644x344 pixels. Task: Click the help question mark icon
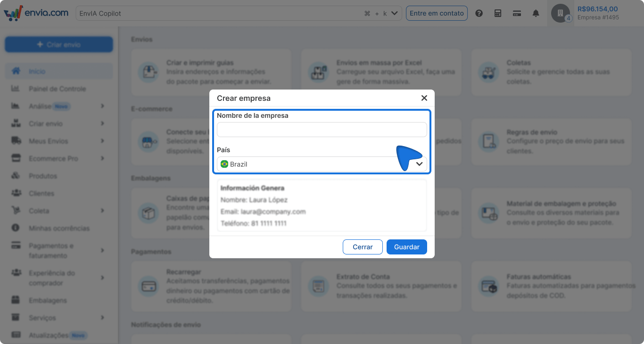click(479, 13)
